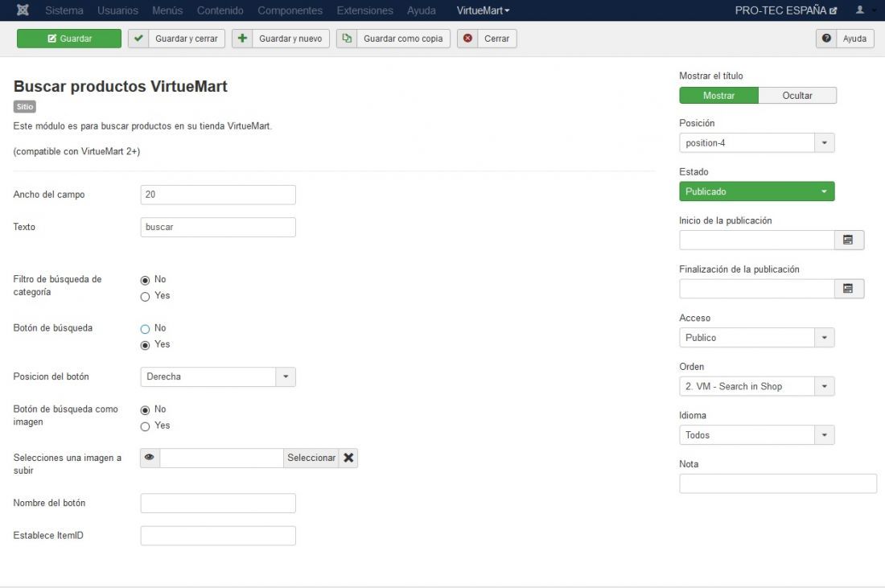Click the Guardar y nuevo text
This screenshot has width=885, height=588.
click(x=290, y=39)
